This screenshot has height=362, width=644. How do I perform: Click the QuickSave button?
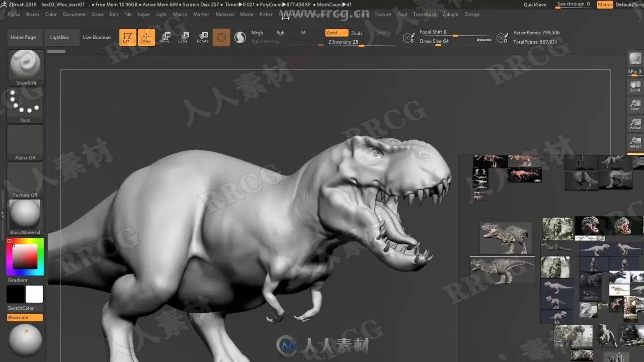click(x=535, y=5)
